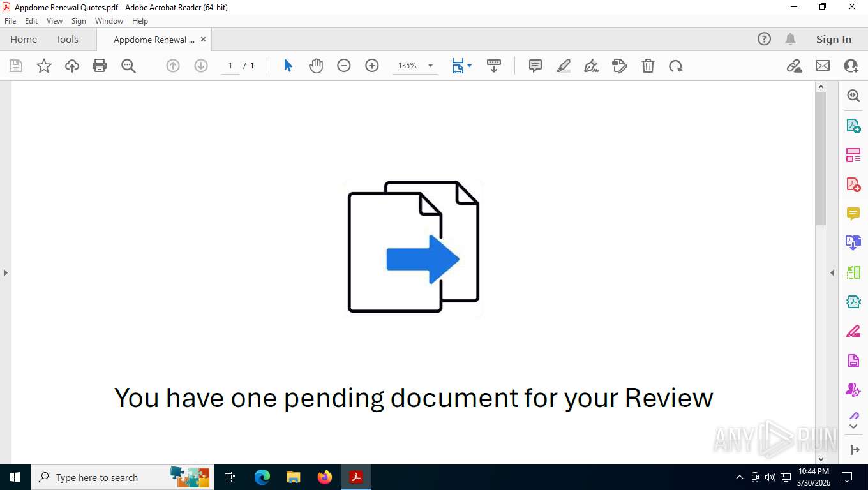Open the stamp or sign tool
This screenshot has width=868, height=490.
pos(620,66)
